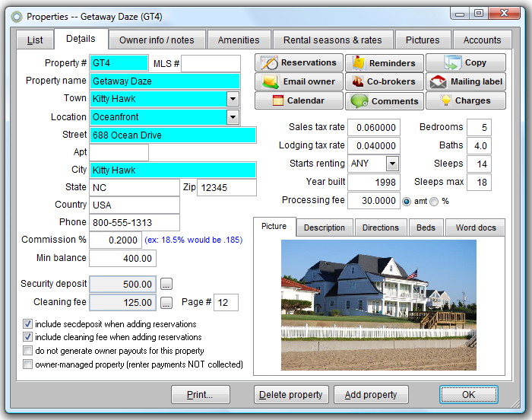Click Add property button

371,395
